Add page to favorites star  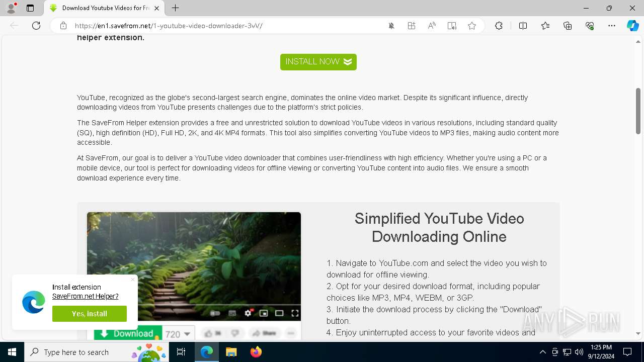[x=472, y=26]
